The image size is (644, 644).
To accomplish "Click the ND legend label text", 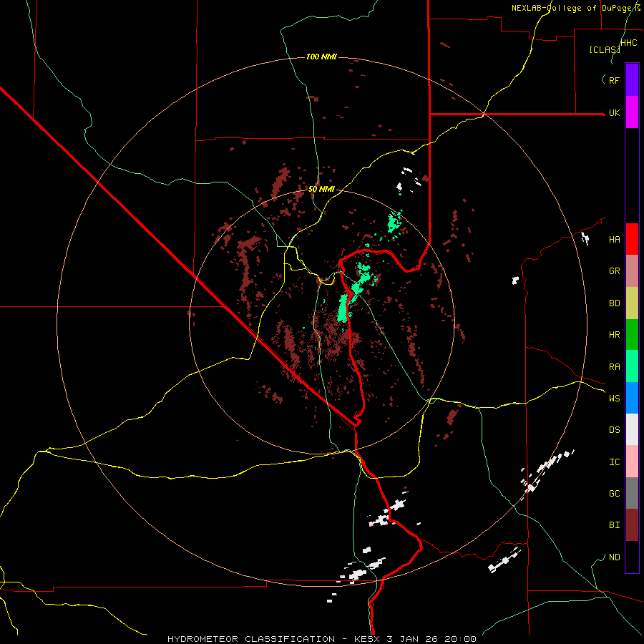I will pyautogui.click(x=615, y=557).
